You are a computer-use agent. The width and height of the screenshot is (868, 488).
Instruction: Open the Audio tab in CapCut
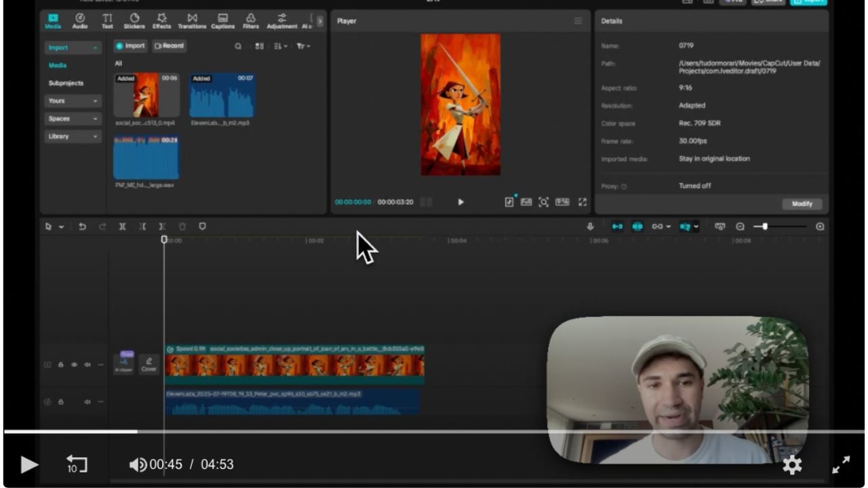[x=79, y=21]
